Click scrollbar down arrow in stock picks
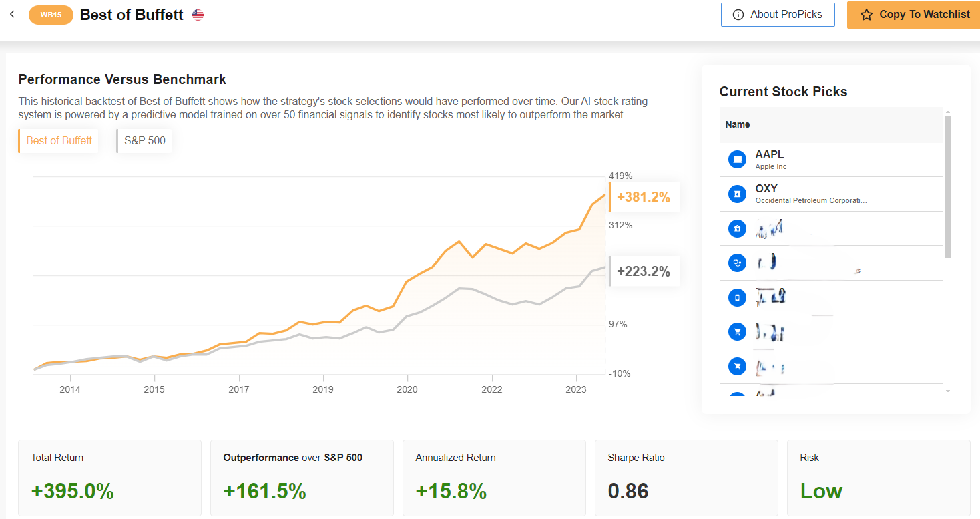 [x=948, y=391]
